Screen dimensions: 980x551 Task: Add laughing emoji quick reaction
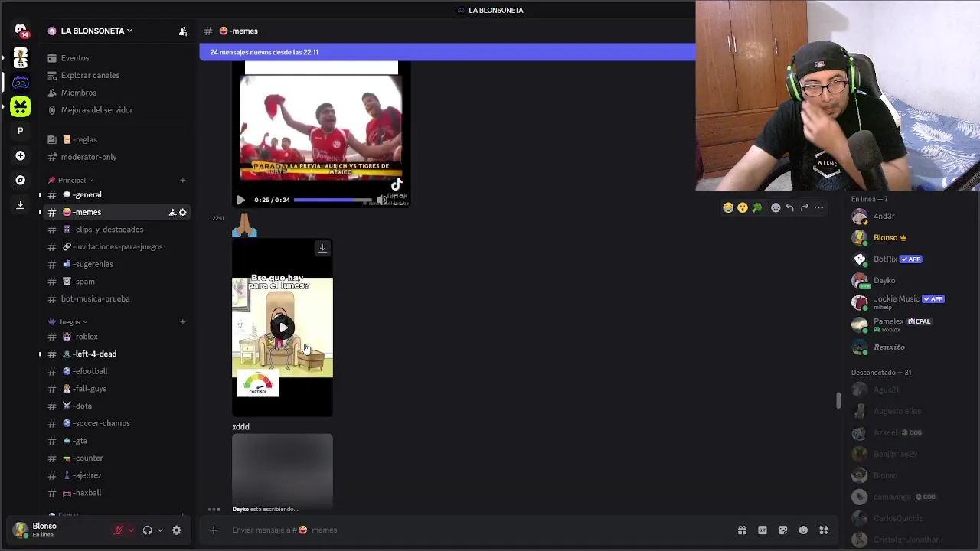tap(728, 207)
